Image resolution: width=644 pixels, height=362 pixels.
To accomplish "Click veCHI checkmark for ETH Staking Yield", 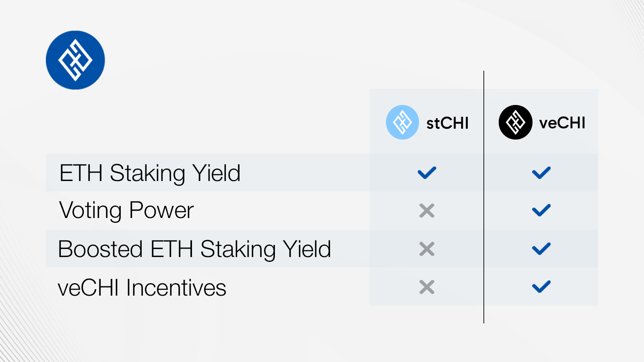I will coord(541,173).
